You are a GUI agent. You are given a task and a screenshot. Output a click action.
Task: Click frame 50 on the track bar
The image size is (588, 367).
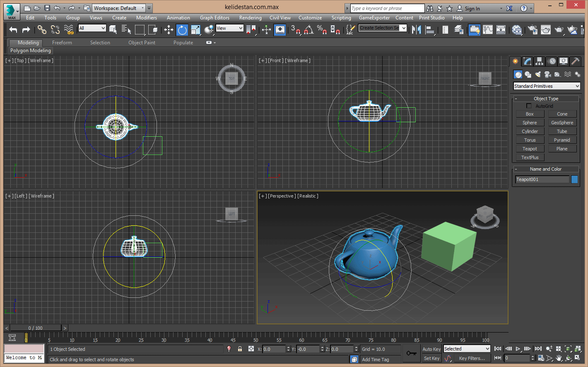255,337
